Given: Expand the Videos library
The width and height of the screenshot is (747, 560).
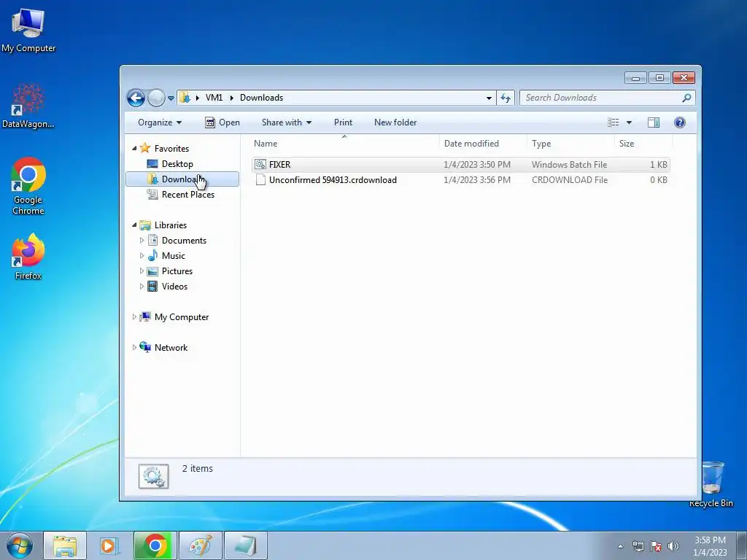Looking at the screenshot, I should (142, 286).
